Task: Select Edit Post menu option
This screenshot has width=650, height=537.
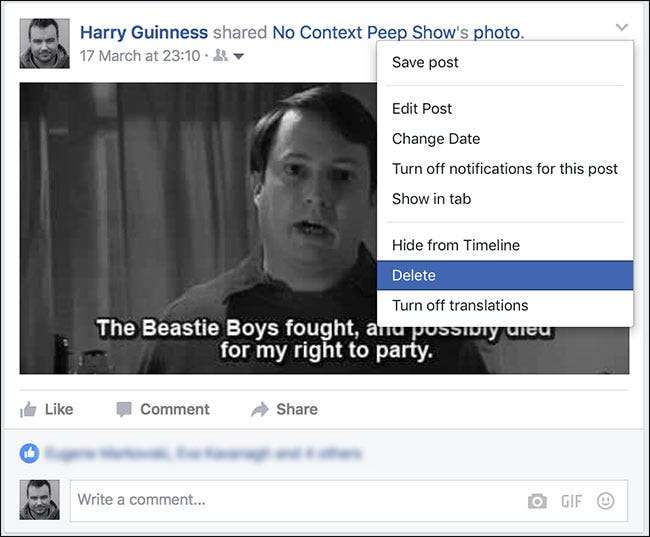Action: pos(422,108)
